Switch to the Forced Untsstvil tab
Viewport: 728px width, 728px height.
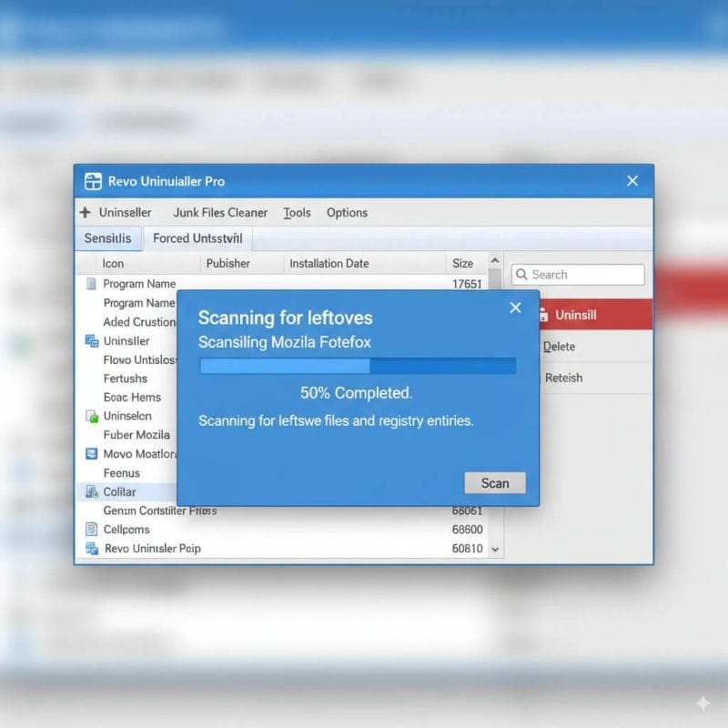coord(197,238)
